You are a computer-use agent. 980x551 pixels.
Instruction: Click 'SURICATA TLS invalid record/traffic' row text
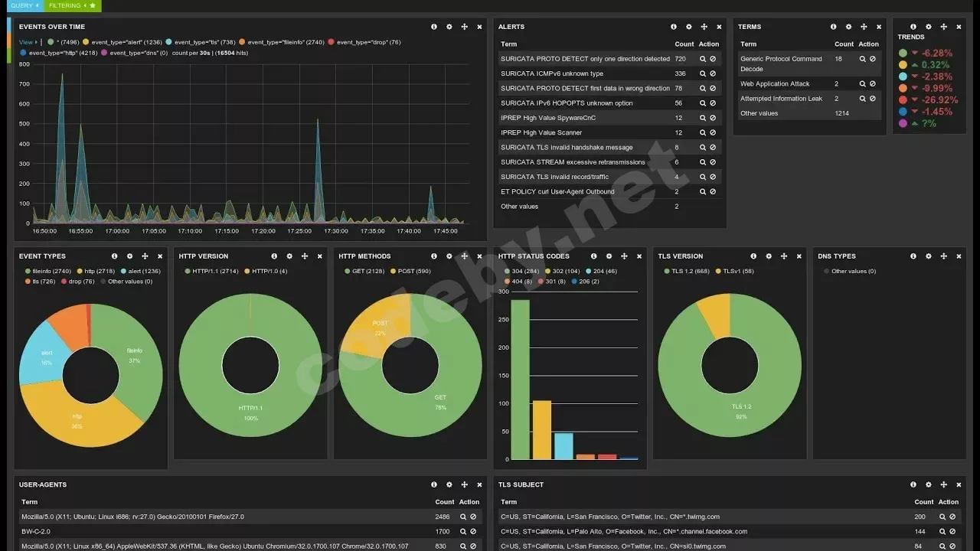coord(555,177)
